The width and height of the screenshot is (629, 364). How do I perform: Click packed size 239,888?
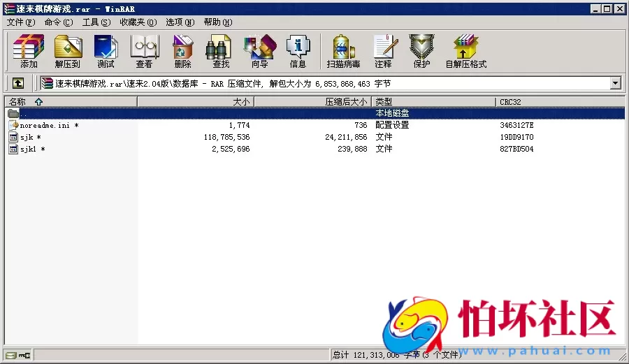click(352, 149)
